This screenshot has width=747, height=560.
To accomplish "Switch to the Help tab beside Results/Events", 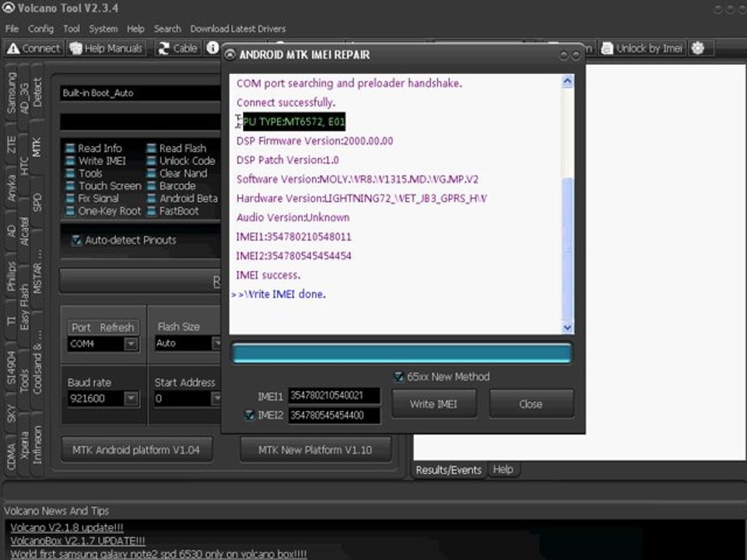I will pyautogui.click(x=503, y=470).
